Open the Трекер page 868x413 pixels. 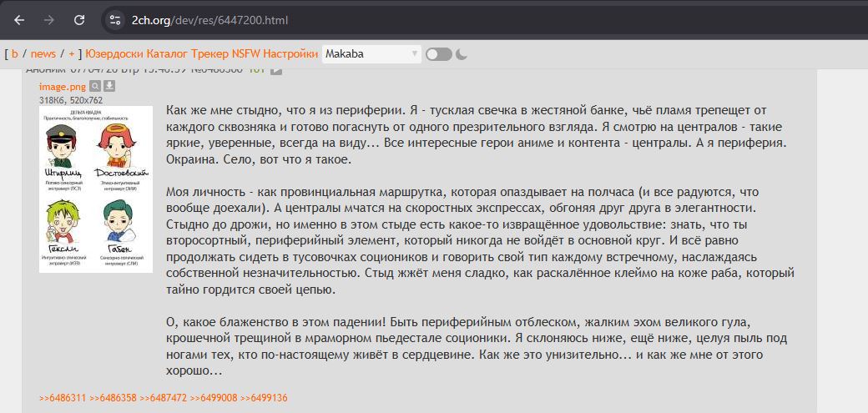pos(209,53)
